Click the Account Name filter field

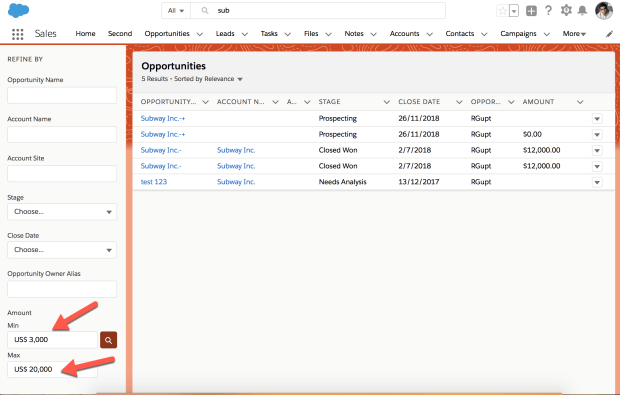point(62,134)
